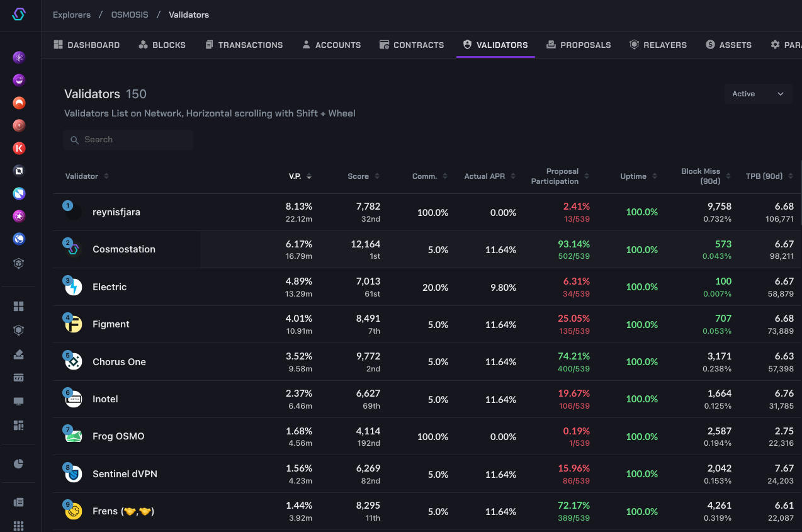Select the magenta star chain icon in sidebar
Viewport: 802px width, 532px height.
[19, 216]
